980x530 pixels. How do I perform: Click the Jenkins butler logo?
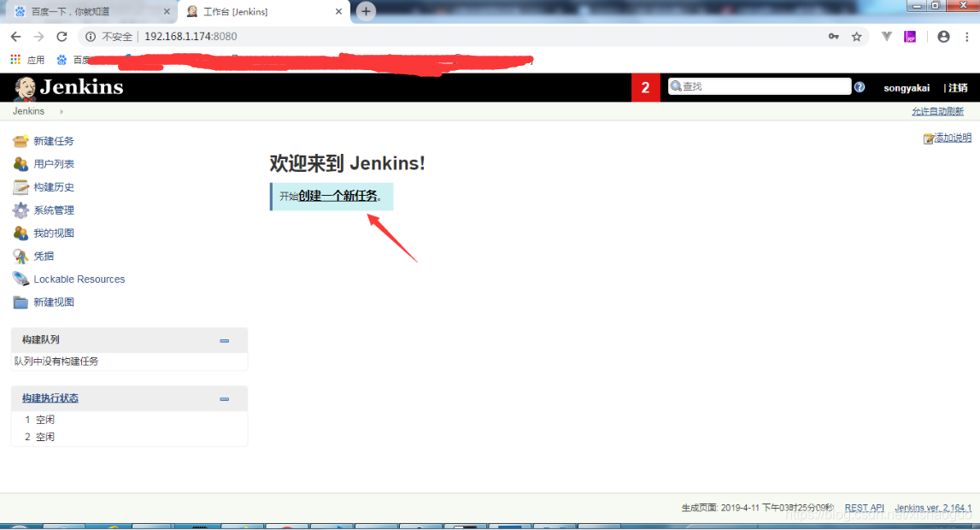tap(25, 88)
